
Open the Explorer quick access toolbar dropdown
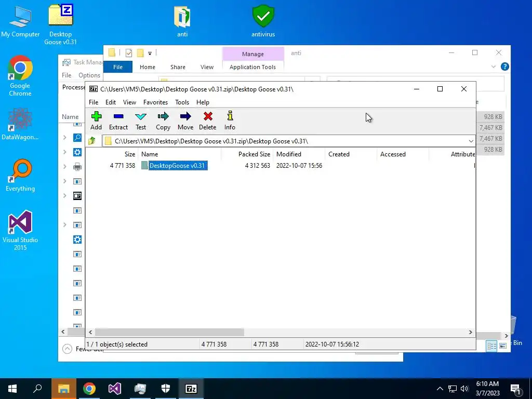tap(150, 53)
